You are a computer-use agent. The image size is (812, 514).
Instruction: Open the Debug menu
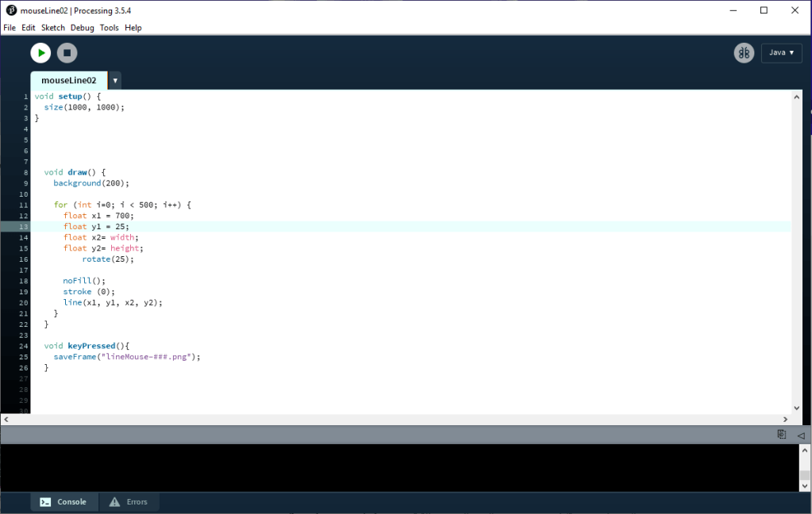82,28
